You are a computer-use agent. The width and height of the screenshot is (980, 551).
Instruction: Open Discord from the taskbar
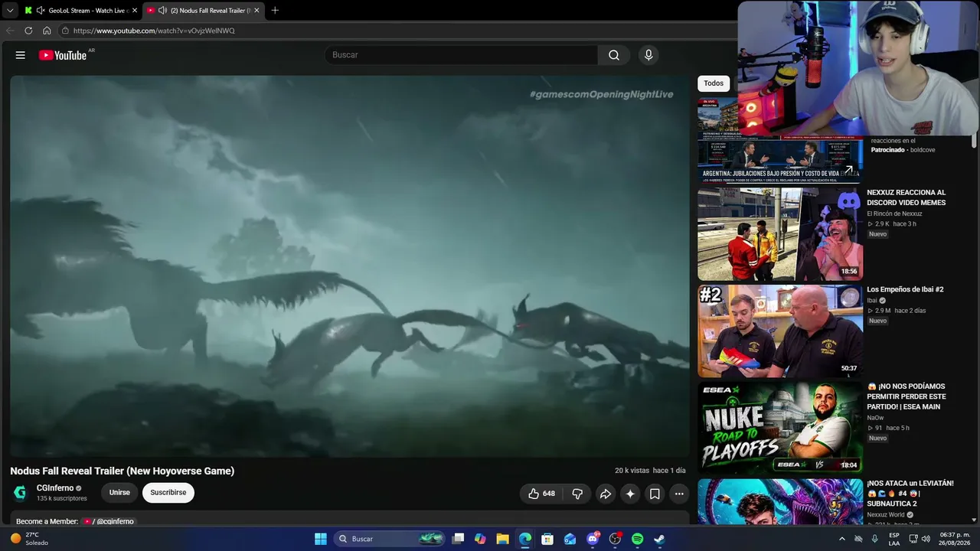tap(593, 539)
